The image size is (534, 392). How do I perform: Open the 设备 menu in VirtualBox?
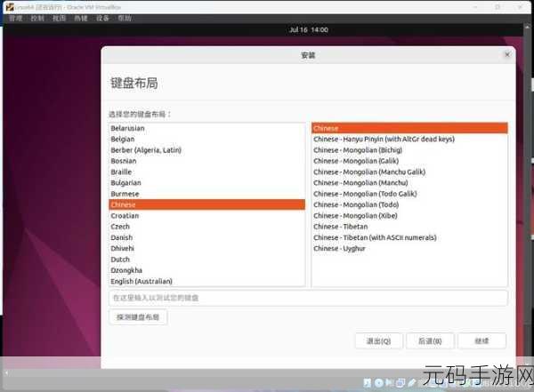coord(102,18)
